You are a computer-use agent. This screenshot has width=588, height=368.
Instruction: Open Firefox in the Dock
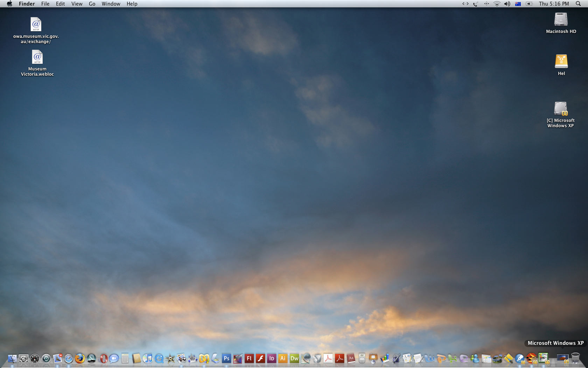click(x=80, y=359)
